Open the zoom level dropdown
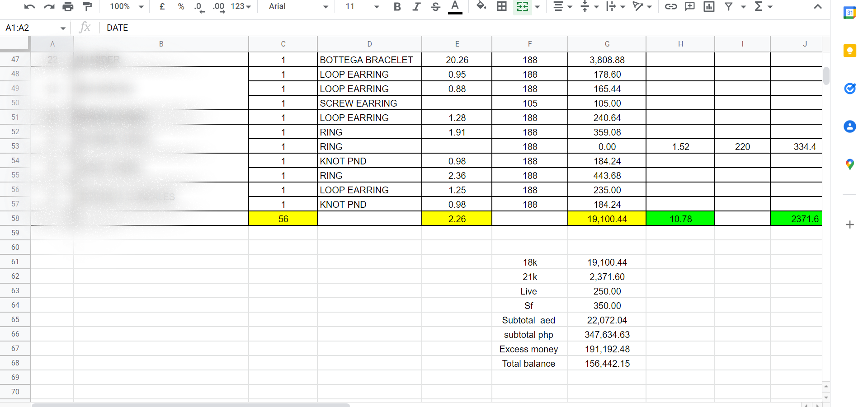 127,6
